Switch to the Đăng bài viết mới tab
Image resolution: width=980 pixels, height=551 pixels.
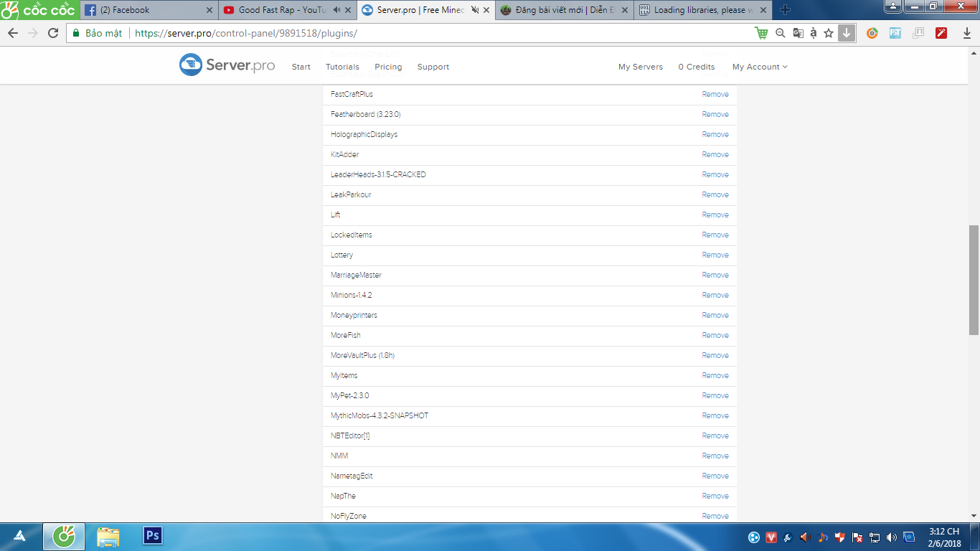pyautogui.click(x=563, y=10)
